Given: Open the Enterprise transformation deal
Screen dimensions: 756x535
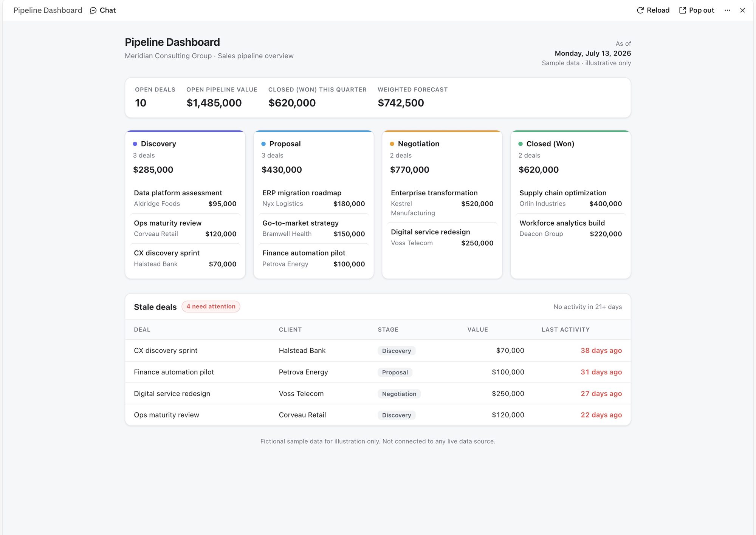Looking at the screenshot, I should (442, 203).
